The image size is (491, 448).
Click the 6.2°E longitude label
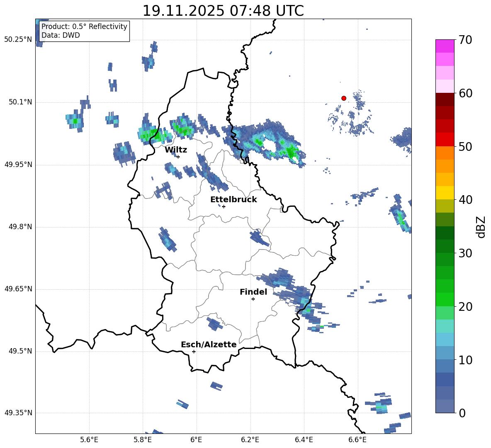point(250,440)
